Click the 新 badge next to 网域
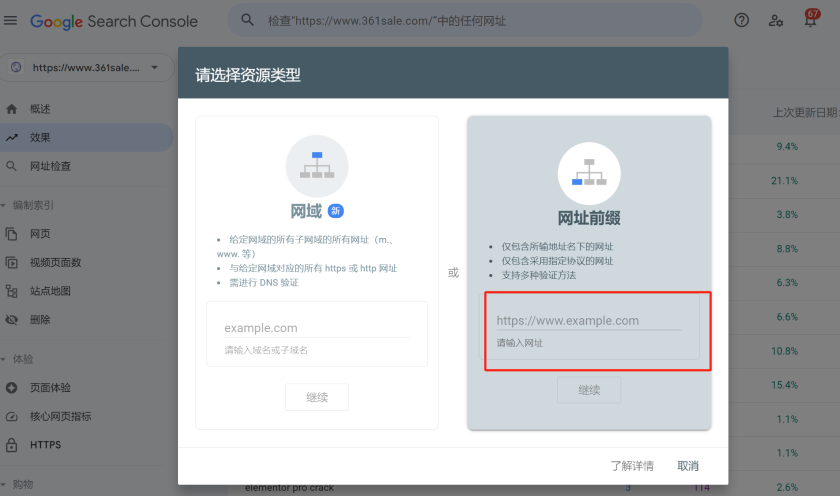The width and height of the screenshot is (840, 496). 335,211
